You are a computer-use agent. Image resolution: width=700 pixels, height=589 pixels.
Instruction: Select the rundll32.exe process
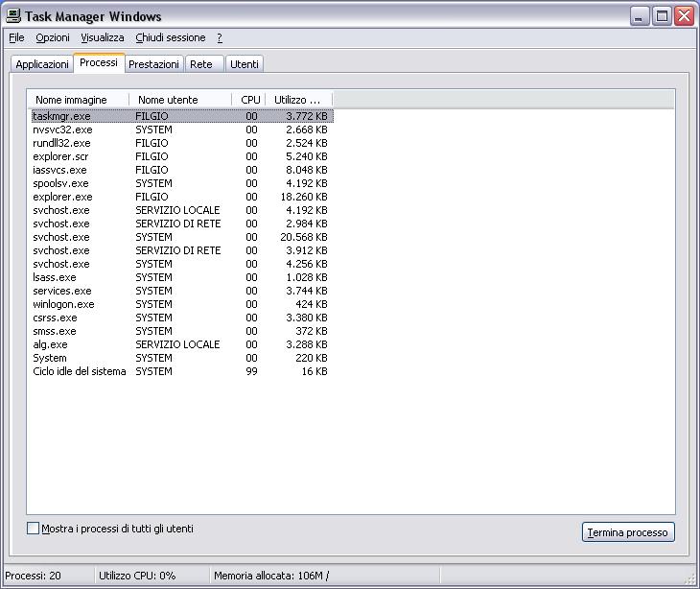point(182,143)
